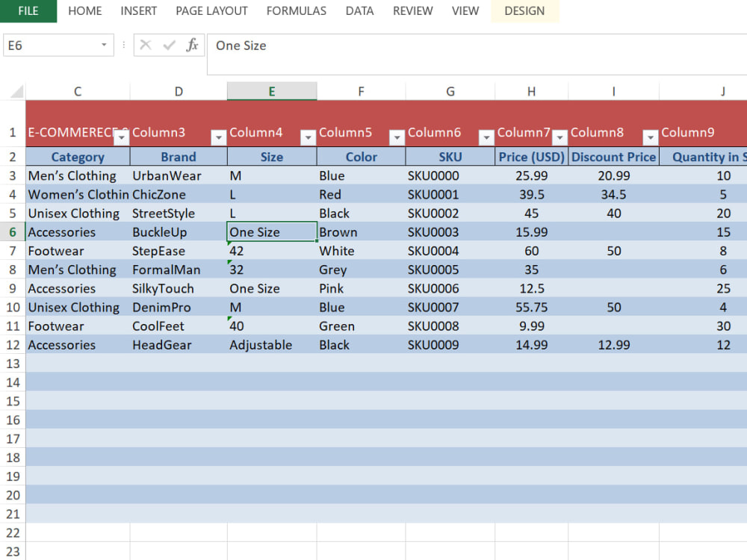Click the Cancel entry X icon
Image resolution: width=747 pixels, height=560 pixels.
[x=146, y=46]
